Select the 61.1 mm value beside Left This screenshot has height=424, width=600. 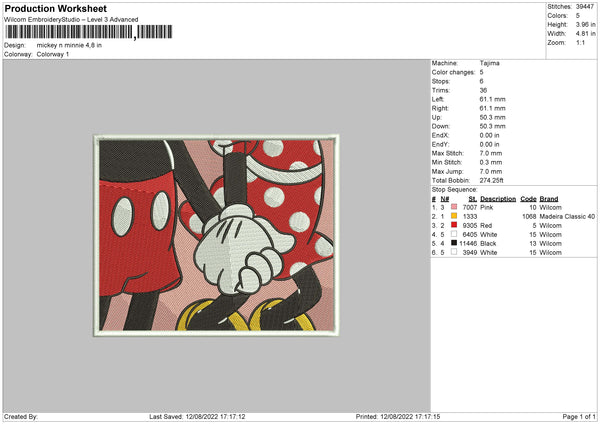point(492,99)
